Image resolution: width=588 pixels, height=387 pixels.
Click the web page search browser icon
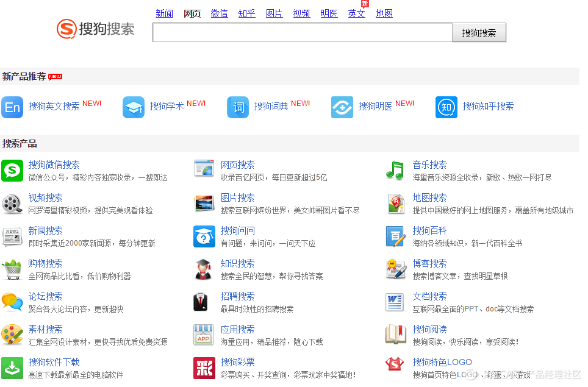pos(204,168)
